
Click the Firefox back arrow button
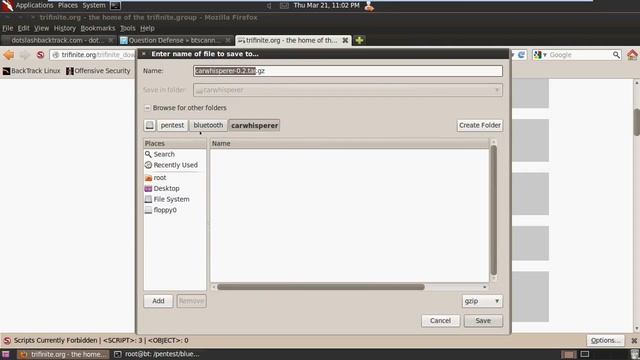pos(9,55)
